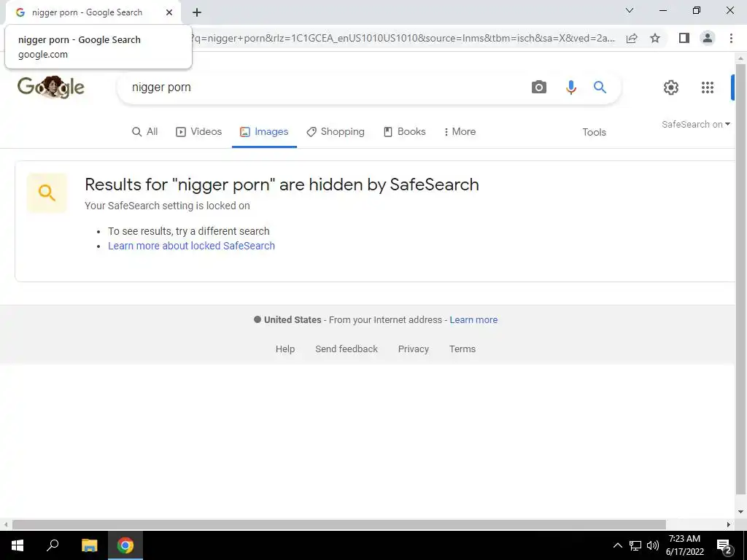Click the Google doodle logo
Screen dimensions: 747x560
51,87
